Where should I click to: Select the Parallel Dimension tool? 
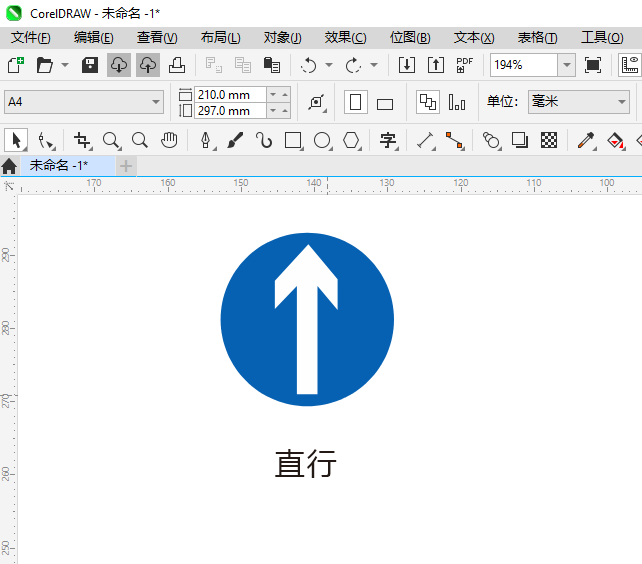pyautogui.click(x=425, y=140)
